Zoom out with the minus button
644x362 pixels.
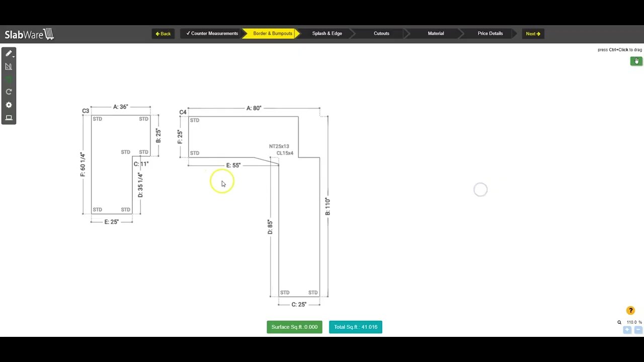(638, 330)
